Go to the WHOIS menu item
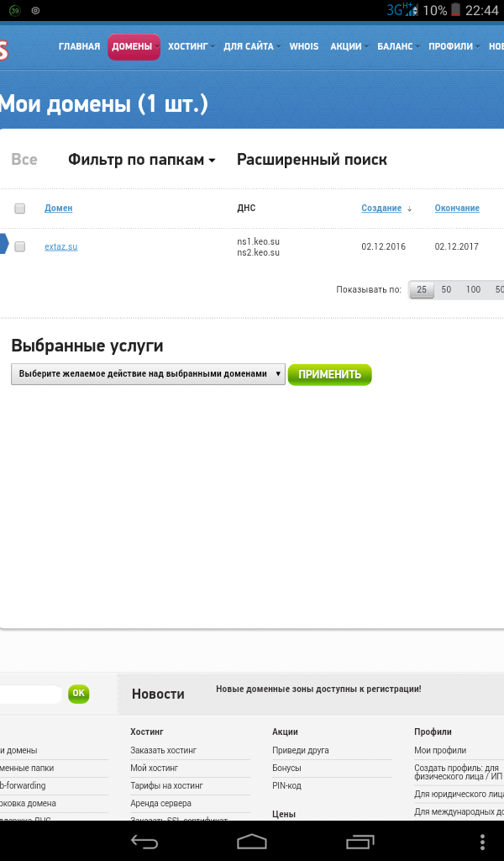The image size is (504, 861). tap(304, 46)
